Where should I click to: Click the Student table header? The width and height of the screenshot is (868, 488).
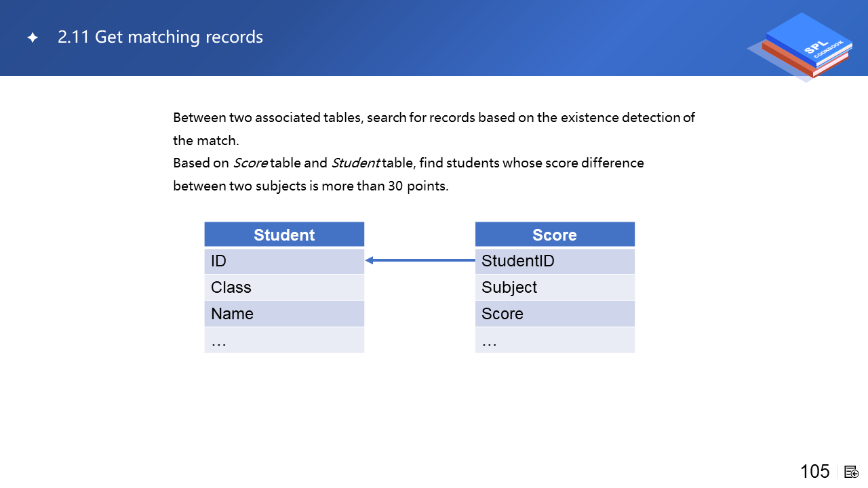(x=284, y=235)
